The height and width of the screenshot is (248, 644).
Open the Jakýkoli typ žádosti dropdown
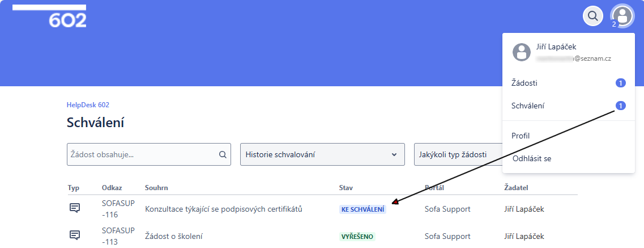(458, 154)
